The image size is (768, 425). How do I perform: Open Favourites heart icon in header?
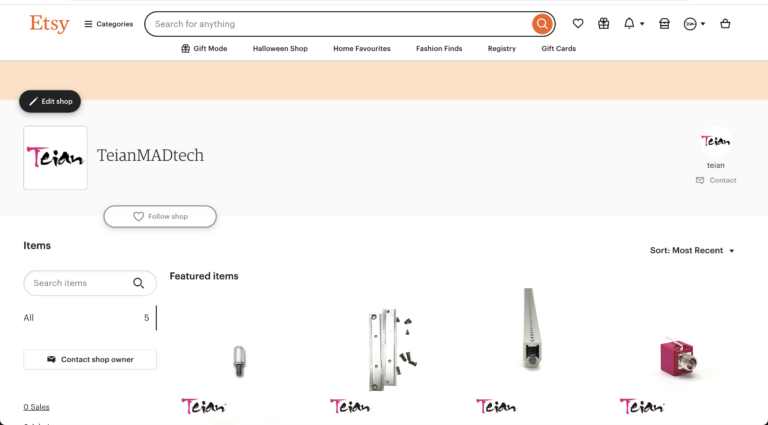[x=578, y=24]
